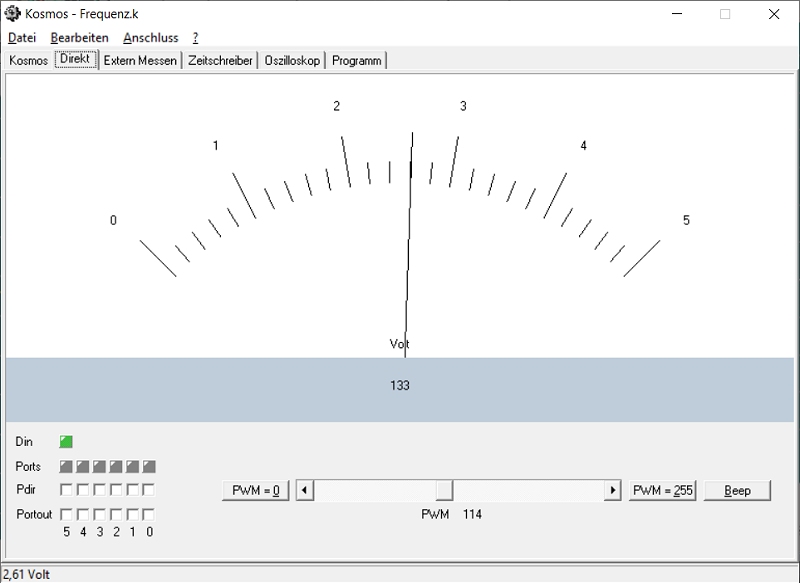Click the Ports indicator for bit 0
800x583 pixels.
(149, 466)
